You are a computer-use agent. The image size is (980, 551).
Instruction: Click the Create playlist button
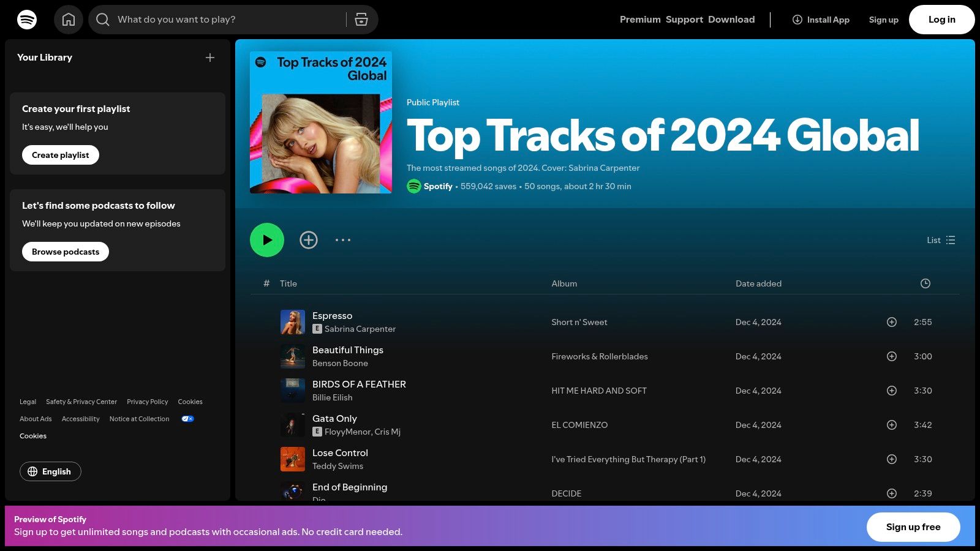(x=61, y=155)
